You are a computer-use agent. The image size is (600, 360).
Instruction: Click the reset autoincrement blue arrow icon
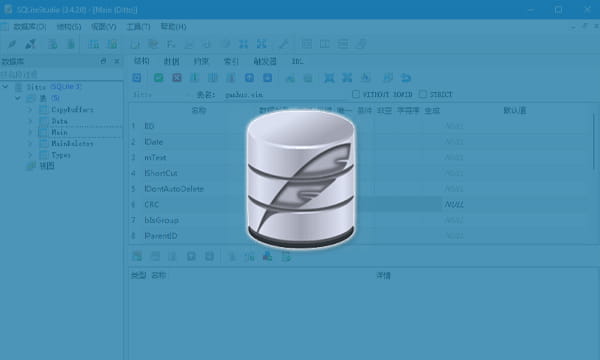[406, 78]
